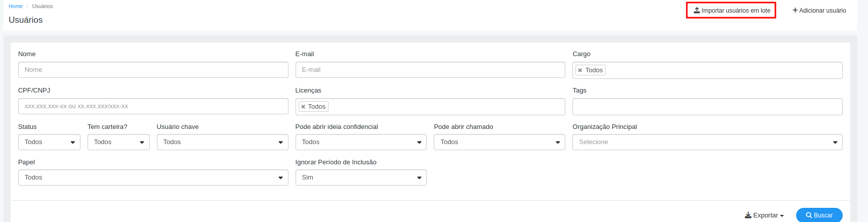
Task: Open the Papel dropdown
Action: 153,177
